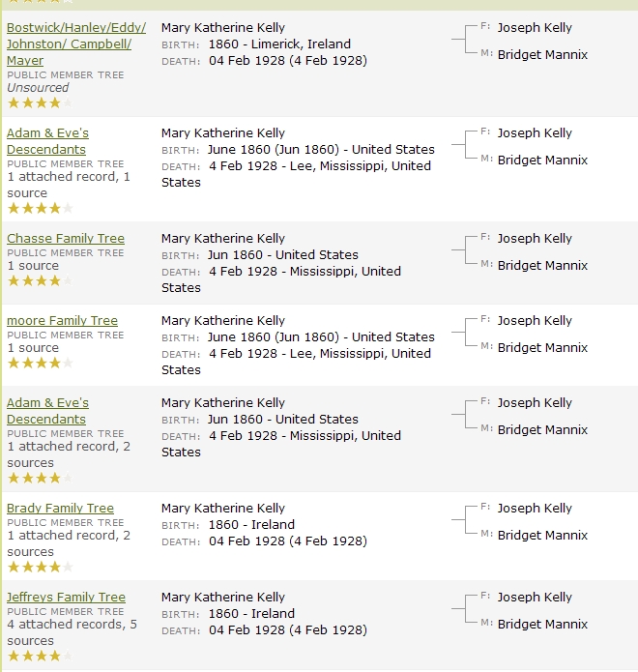Viewport: 638px width, 672px height.
Task: Click the star rating under Jeffreys Family Tree
Action: click(40, 657)
